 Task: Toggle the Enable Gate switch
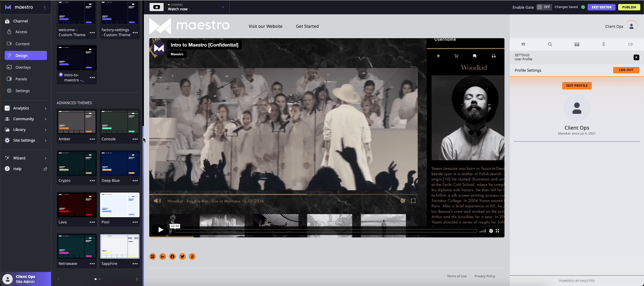tap(544, 7)
